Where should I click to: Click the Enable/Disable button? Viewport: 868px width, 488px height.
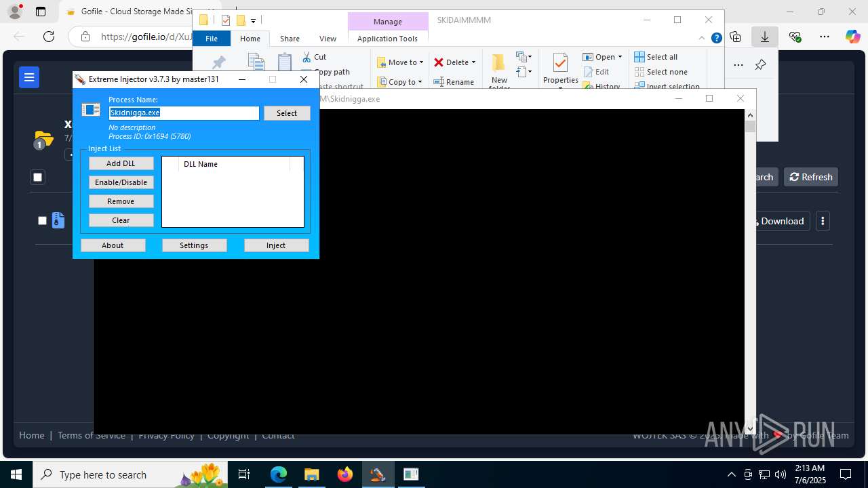(x=121, y=182)
